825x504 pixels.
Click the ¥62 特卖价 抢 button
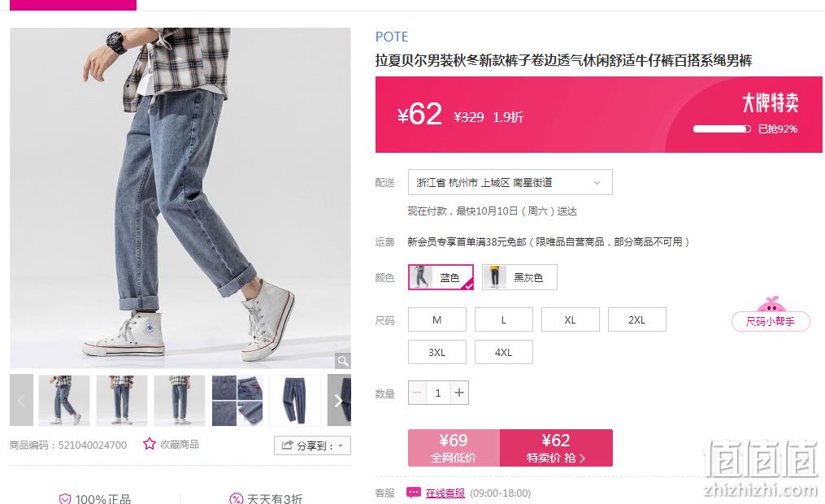point(556,448)
